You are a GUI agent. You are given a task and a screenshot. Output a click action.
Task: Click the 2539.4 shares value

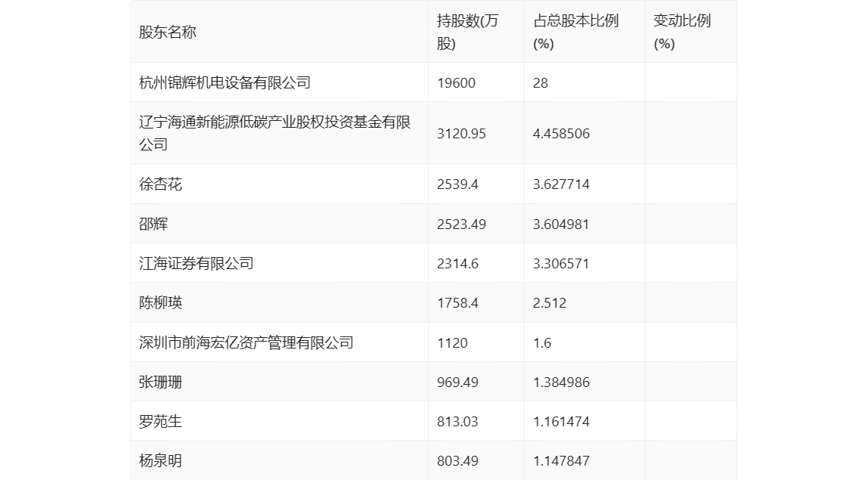(x=457, y=184)
